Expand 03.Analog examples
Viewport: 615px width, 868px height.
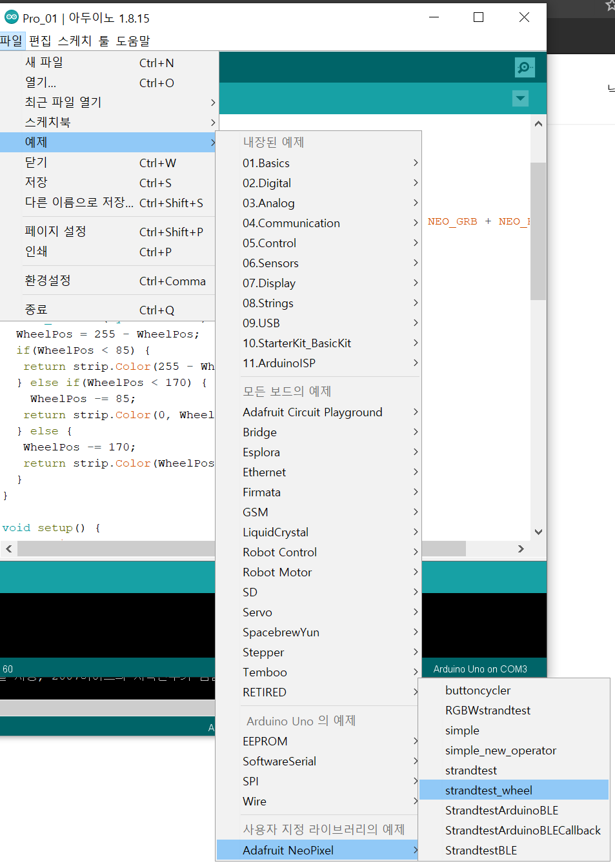[x=319, y=203]
